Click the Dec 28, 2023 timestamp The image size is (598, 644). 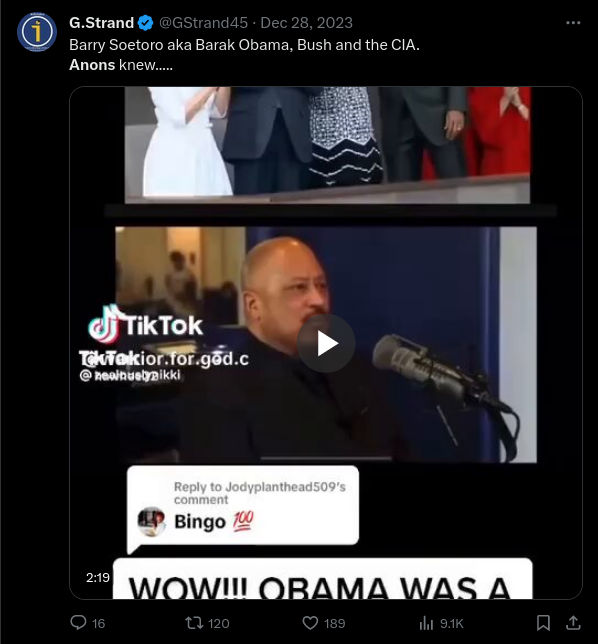[306, 23]
